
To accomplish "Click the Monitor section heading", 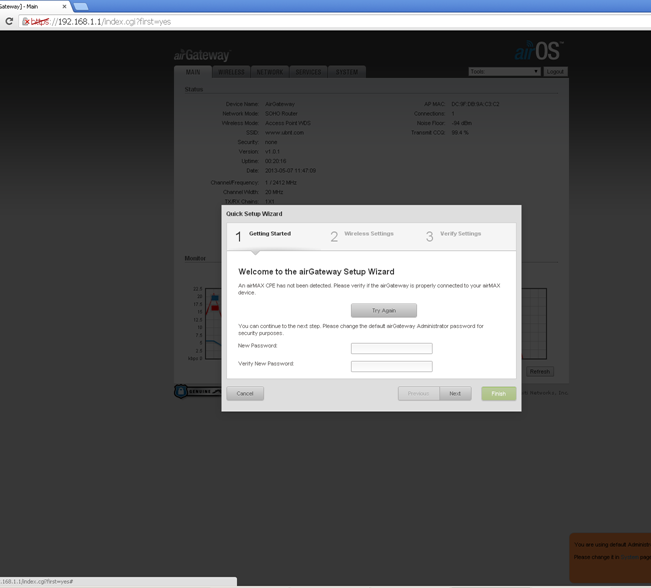I will [x=195, y=258].
